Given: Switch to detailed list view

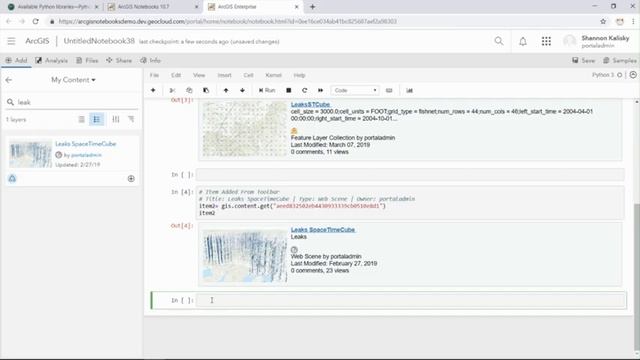Looking at the screenshot, I should [97, 119].
